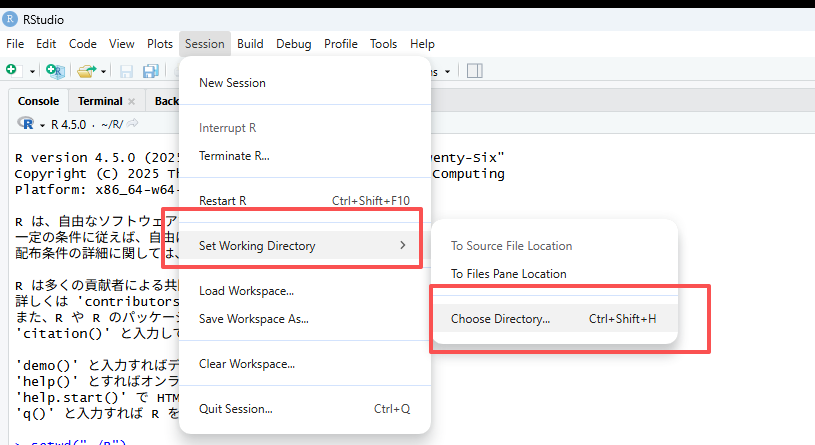
Task: Click the New File plus icon
Action: coord(11,71)
